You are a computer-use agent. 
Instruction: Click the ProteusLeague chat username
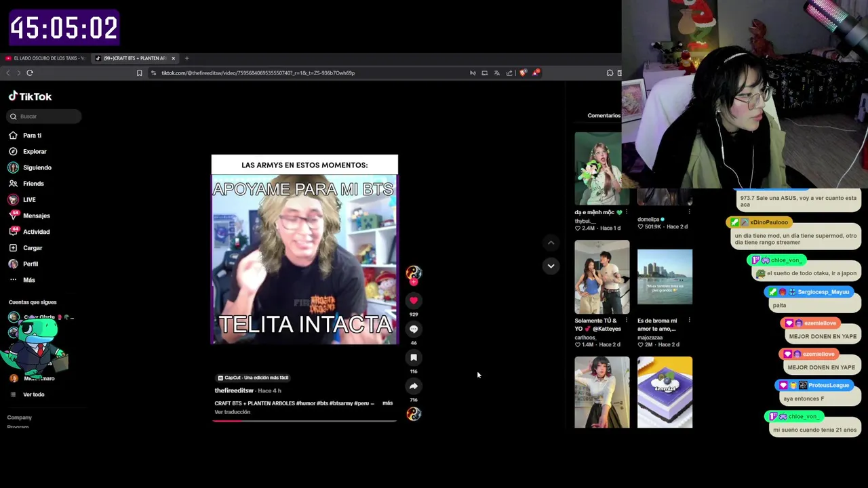pyautogui.click(x=829, y=385)
